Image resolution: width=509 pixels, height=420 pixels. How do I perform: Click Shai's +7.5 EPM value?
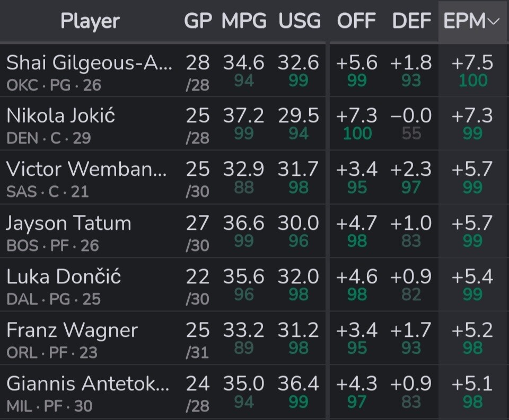472,63
